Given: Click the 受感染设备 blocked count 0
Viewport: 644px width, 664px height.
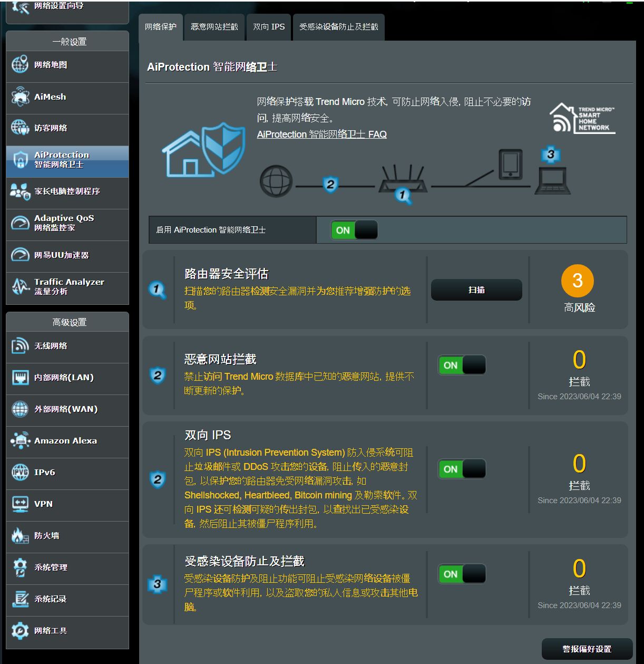Looking at the screenshot, I should click(579, 569).
